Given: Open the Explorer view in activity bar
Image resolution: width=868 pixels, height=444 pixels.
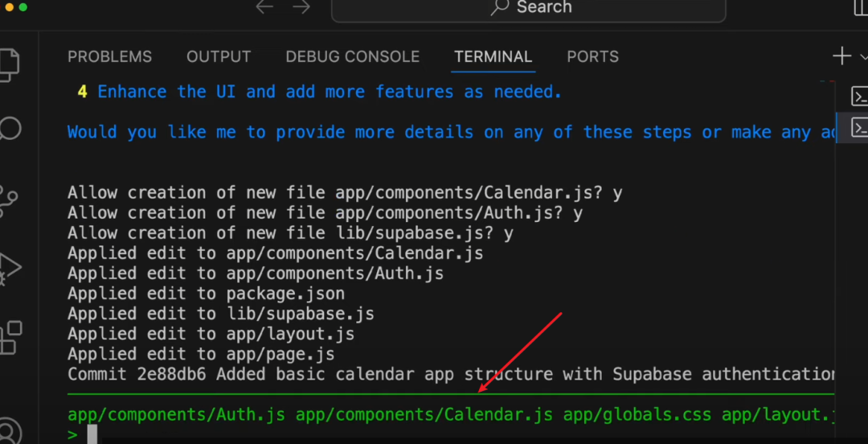Looking at the screenshot, I should pyautogui.click(x=10, y=65).
